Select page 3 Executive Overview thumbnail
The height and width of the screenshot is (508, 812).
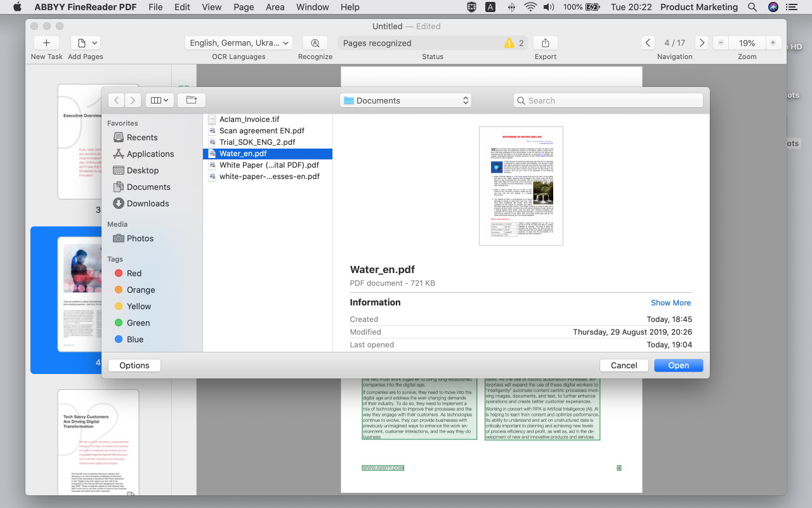(98, 141)
